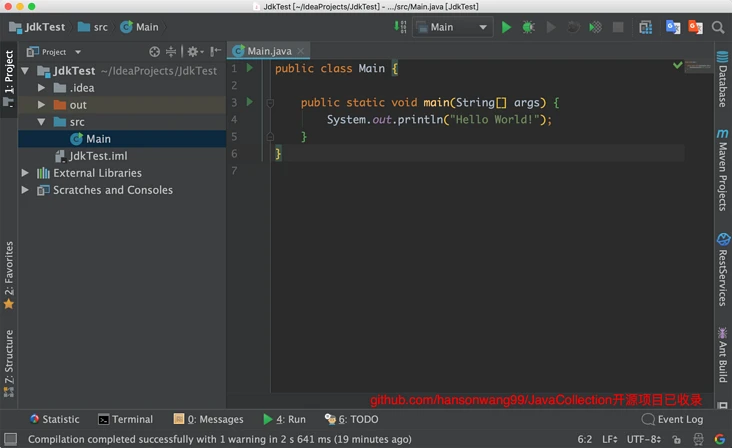Click the run gutter arrow beside the main method line
732x448 pixels.
tap(249, 102)
